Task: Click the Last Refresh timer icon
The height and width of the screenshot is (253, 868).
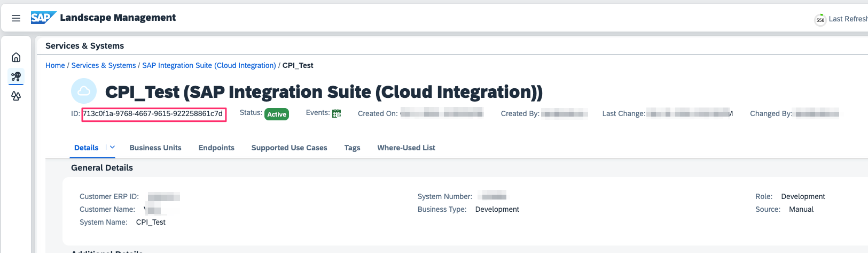Action: coord(820,20)
